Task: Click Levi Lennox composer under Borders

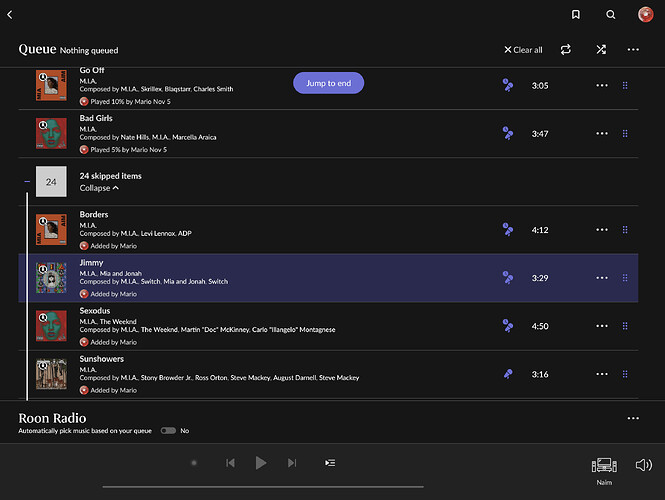Action: pyautogui.click(x=158, y=233)
